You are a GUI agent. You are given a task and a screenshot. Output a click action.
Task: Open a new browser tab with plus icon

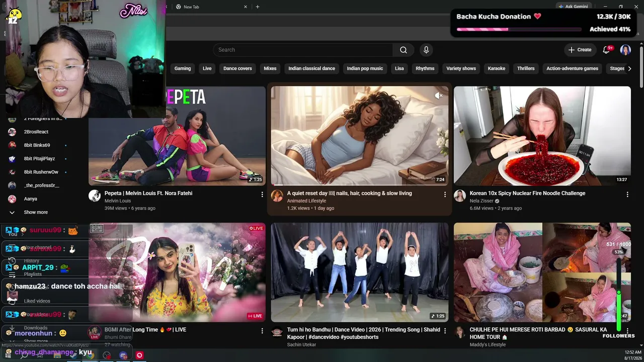(258, 7)
